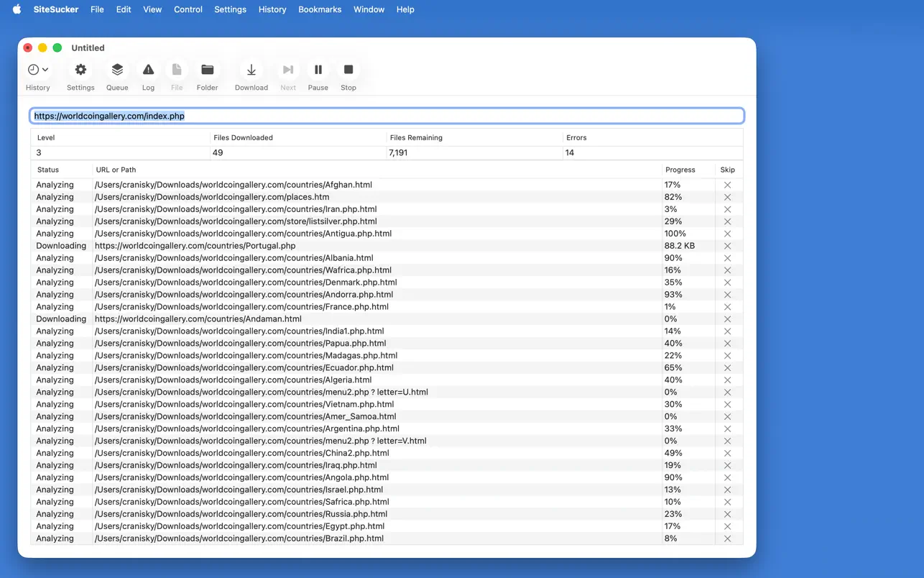This screenshot has height=578, width=924.
Task: Skip the Brazil.php.html analysis
Action: [727, 538]
